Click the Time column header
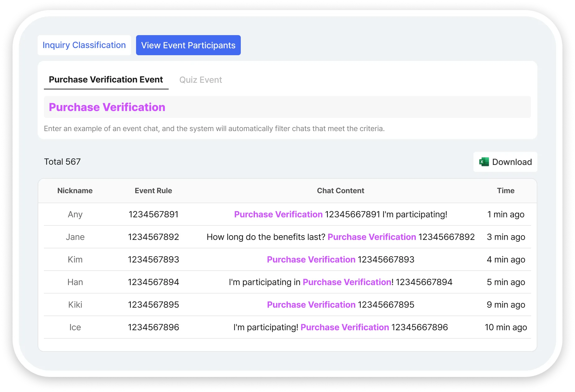575x392 pixels. (505, 191)
